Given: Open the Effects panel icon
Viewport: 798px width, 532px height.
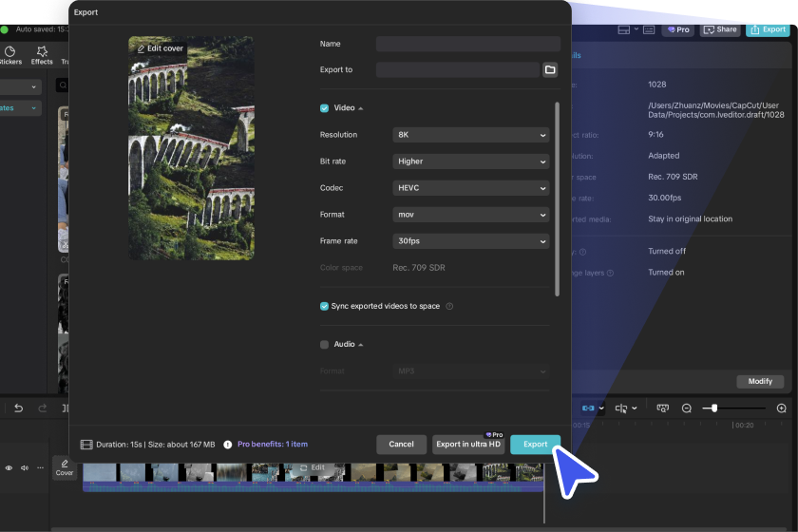Looking at the screenshot, I should (x=42, y=55).
